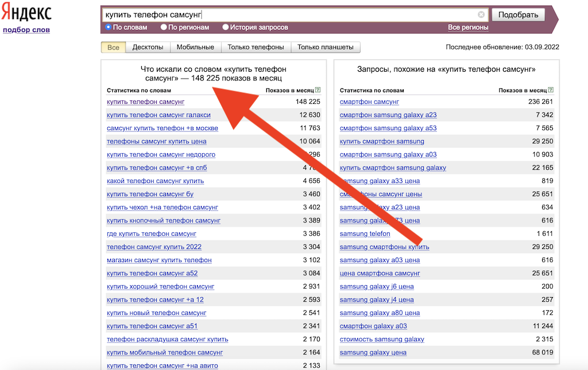The width and height of the screenshot is (588, 370).
Task: Open купить мобильный телефон самсунг link
Action: pyautogui.click(x=165, y=352)
